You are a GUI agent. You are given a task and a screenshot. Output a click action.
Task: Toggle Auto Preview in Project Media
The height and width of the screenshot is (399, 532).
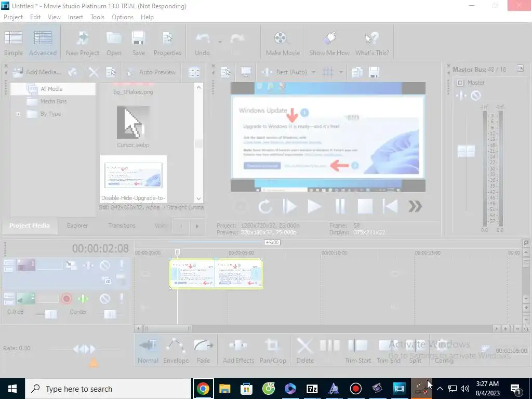[x=151, y=72]
